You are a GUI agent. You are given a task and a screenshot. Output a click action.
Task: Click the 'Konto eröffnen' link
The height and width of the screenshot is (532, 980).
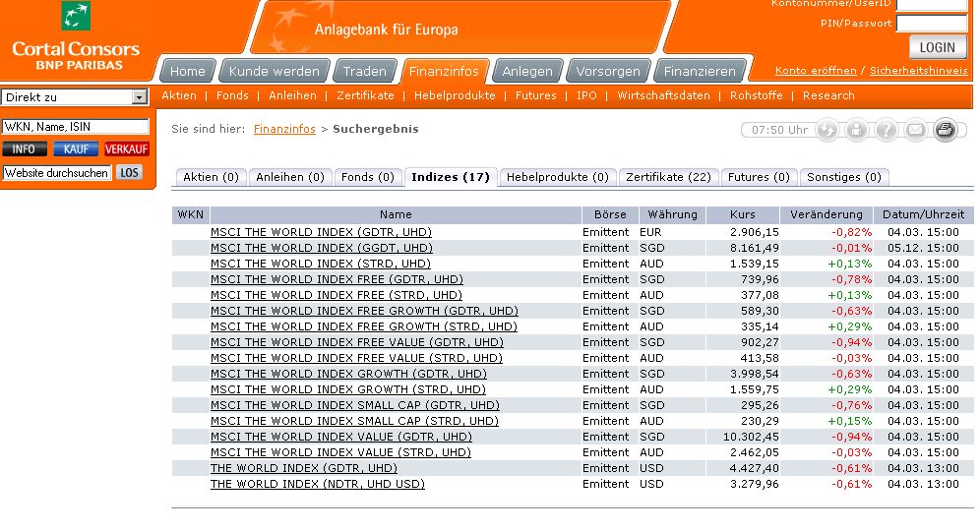[x=816, y=71]
